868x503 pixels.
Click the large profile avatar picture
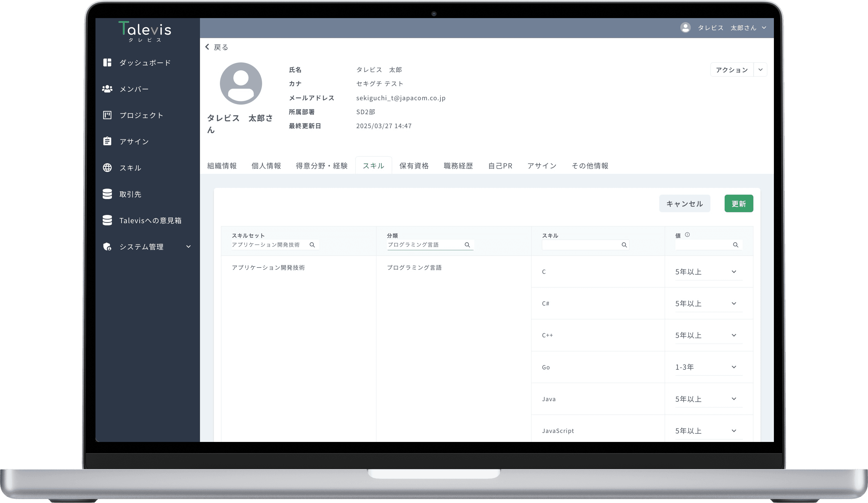[241, 84]
